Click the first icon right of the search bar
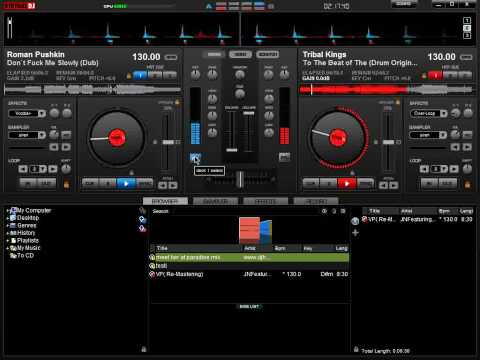The width and height of the screenshot is (480, 360). 324,211
